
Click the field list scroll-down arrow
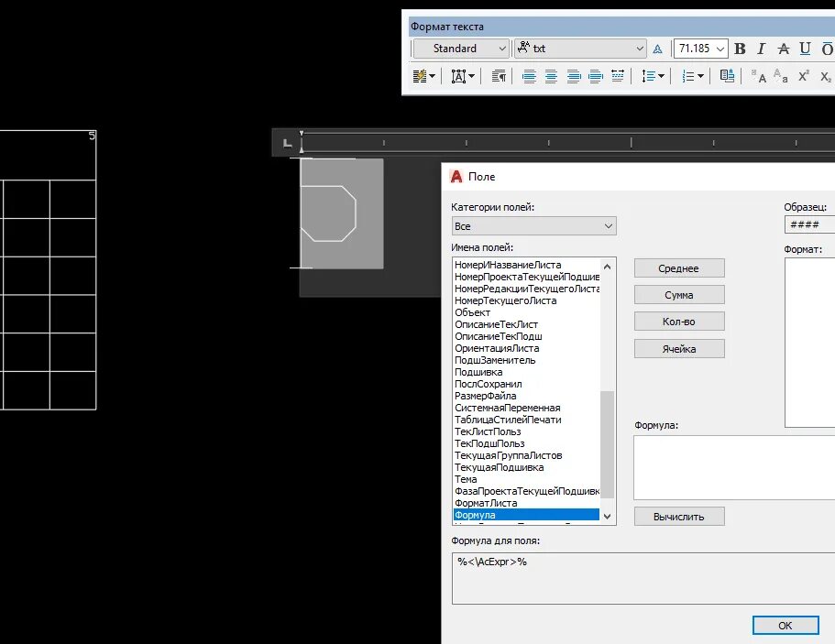pos(607,517)
